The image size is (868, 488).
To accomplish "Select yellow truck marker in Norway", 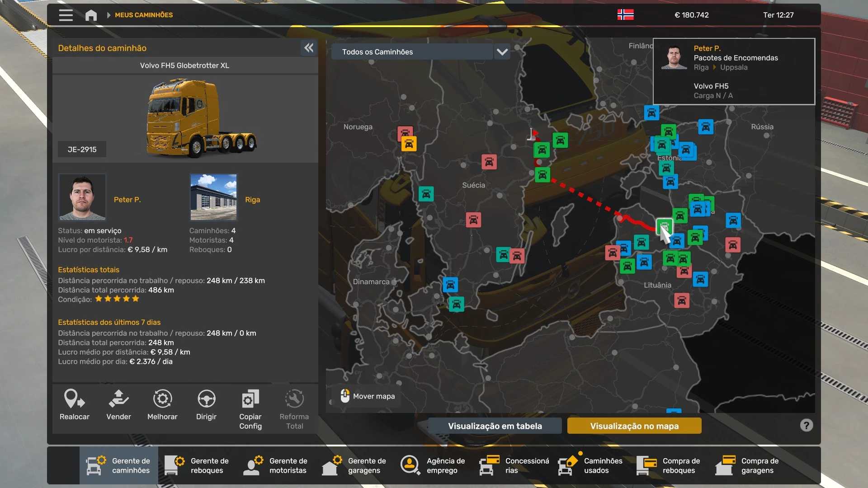I will click(409, 144).
